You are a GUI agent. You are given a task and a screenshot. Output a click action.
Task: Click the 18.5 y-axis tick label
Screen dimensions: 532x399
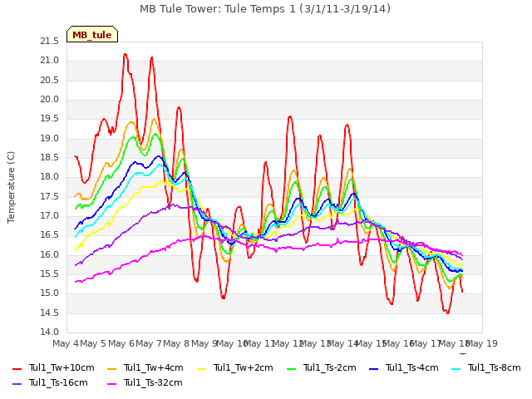[50, 158]
